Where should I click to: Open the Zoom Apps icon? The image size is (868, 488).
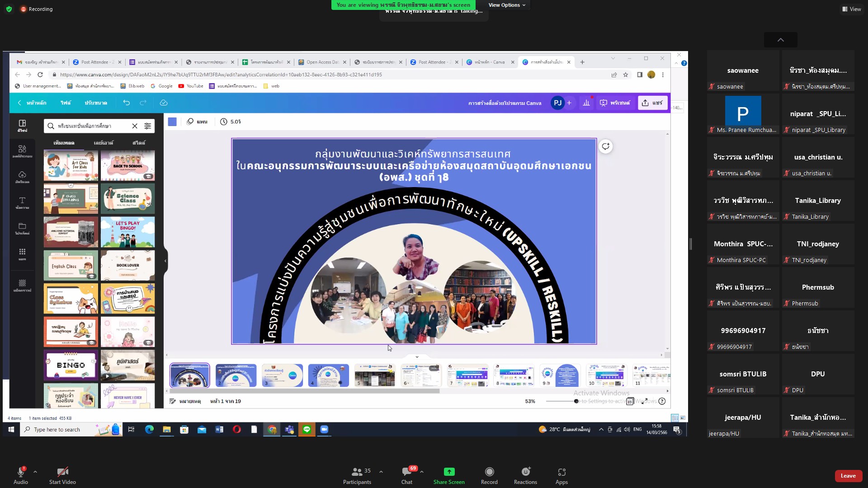pyautogui.click(x=561, y=472)
